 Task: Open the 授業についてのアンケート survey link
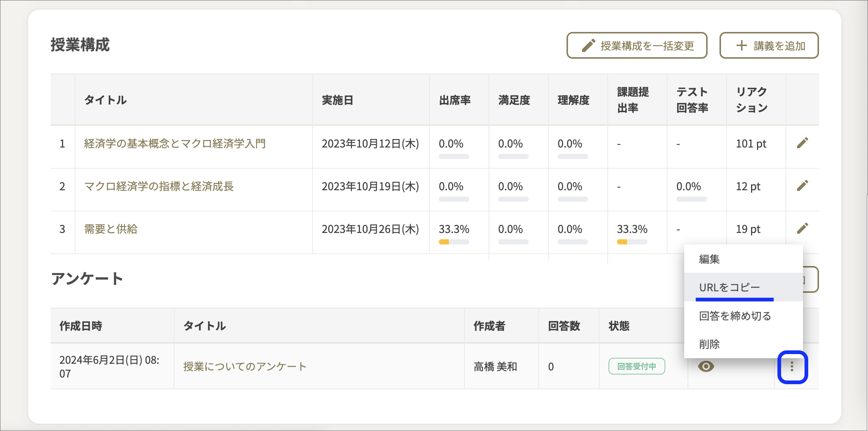pyautogui.click(x=245, y=367)
